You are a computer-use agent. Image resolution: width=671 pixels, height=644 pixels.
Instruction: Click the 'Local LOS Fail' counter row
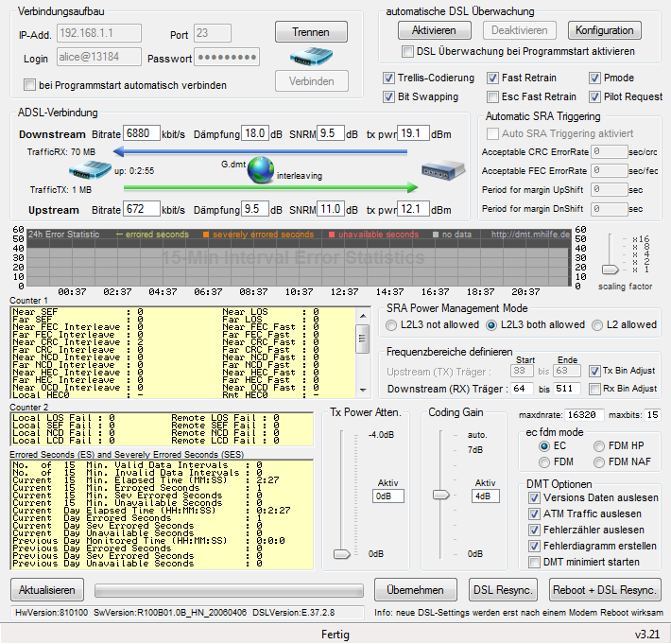[63, 417]
